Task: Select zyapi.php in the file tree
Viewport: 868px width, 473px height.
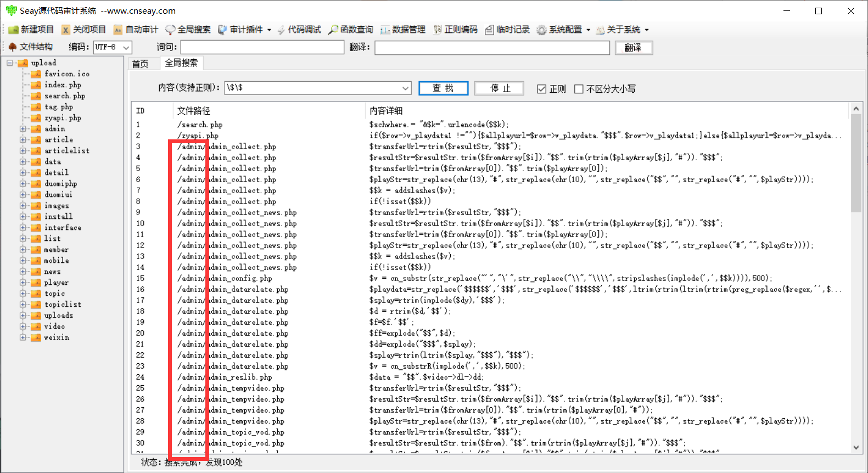Action: [63, 118]
